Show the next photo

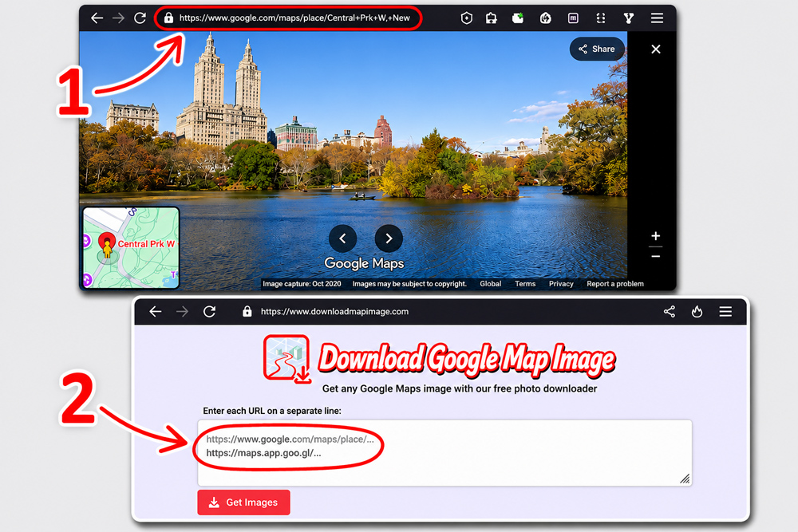(x=389, y=238)
